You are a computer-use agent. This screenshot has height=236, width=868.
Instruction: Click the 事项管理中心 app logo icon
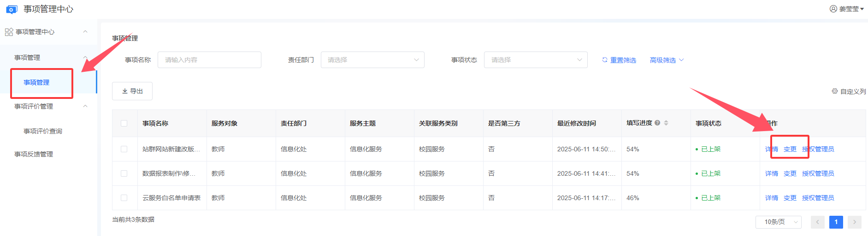[12, 9]
